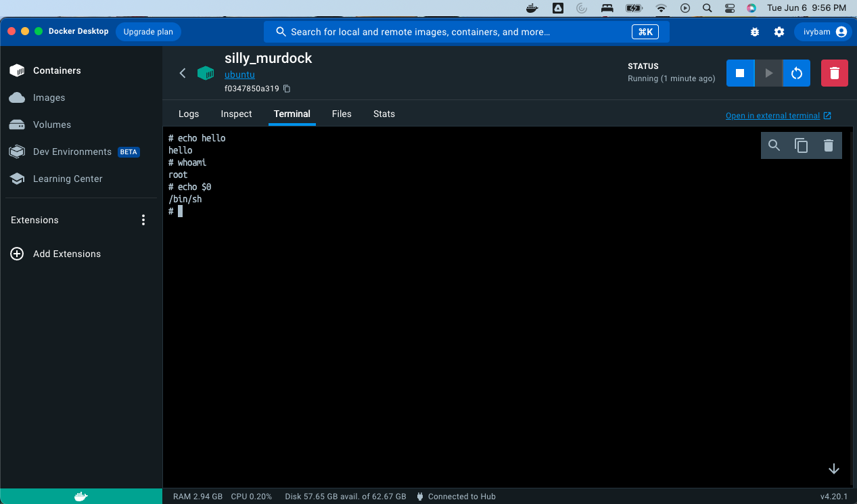
Task: Open the troubleshoot bug icon
Action: (755, 32)
